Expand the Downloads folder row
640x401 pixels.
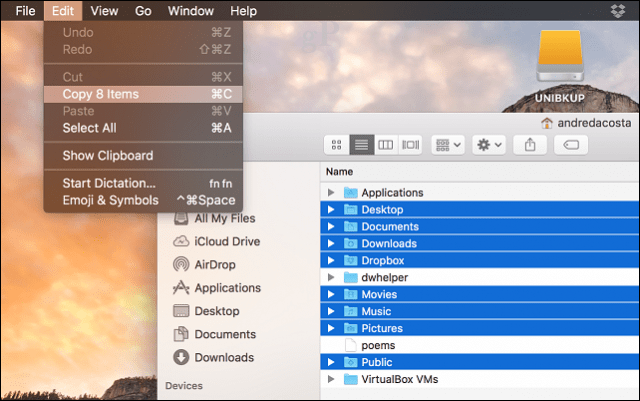click(x=331, y=243)
